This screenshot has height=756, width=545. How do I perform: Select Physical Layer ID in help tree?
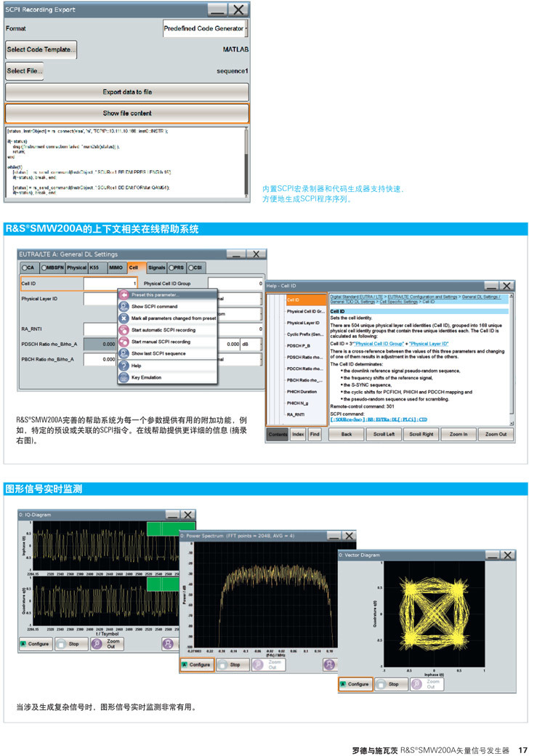[303, 323]
